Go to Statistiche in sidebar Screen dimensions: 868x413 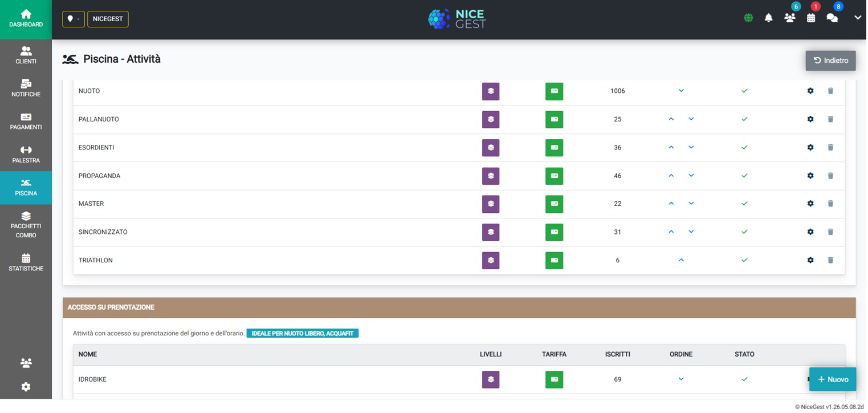click(26, 262)
